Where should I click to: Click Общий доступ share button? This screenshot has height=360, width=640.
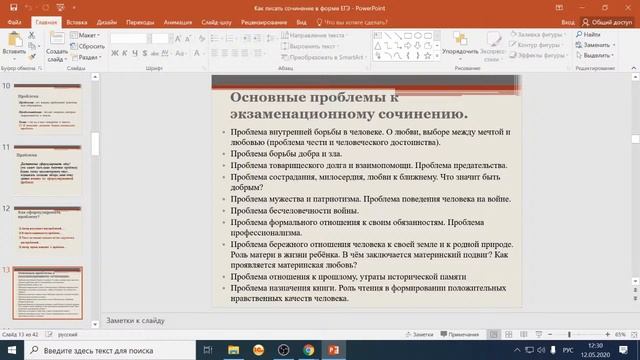[607, 22]
